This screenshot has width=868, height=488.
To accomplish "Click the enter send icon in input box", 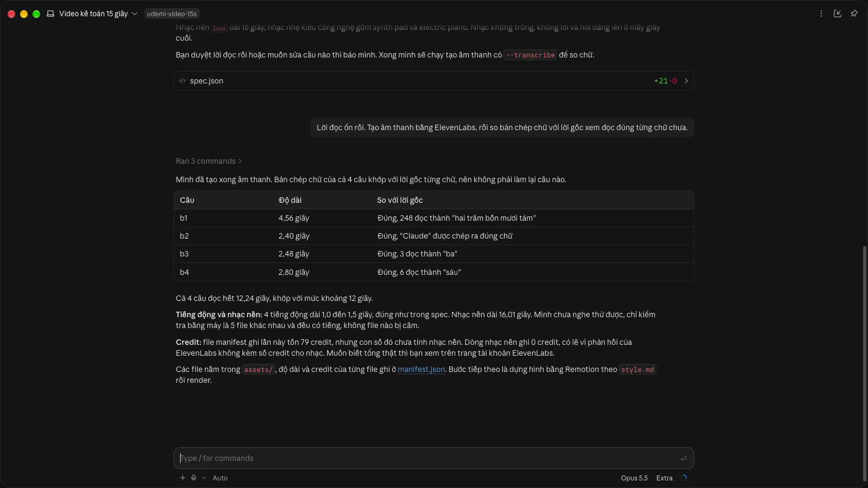I will click(684, 458).
